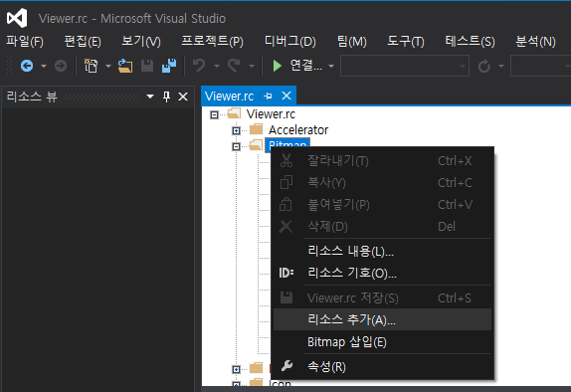This screenshot has width=571, height=392.
Task: Choose 리소스 기호(O)... from context menu
Action: pos(382,273)
